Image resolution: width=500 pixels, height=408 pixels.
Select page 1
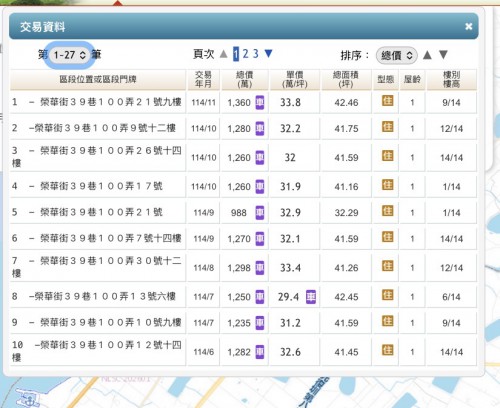click(236, 54)
